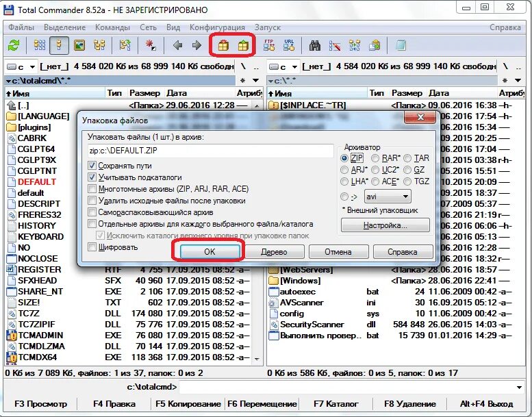Enable 'Многотомные архивы' checkbox
This screenshot has height=417, width=532.
click(92, 189)
